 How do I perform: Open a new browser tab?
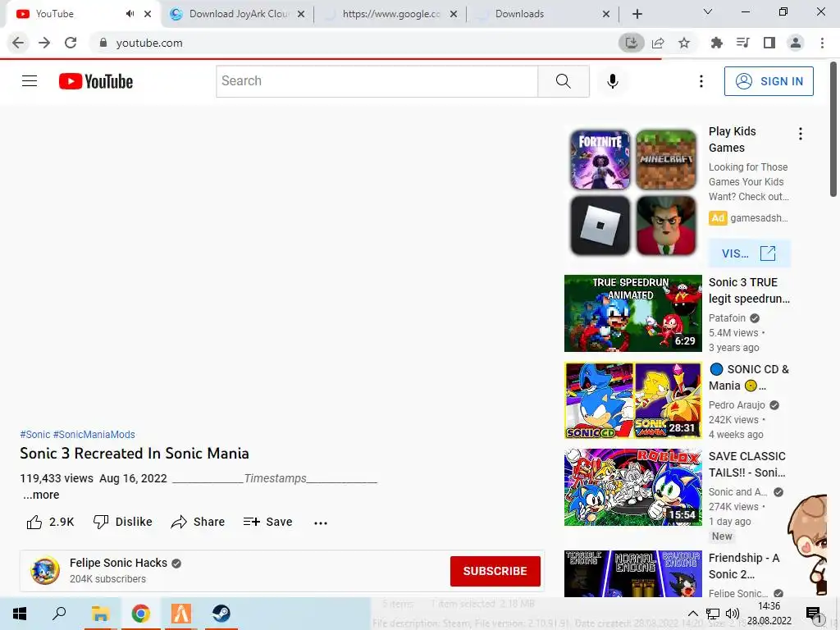637,14
